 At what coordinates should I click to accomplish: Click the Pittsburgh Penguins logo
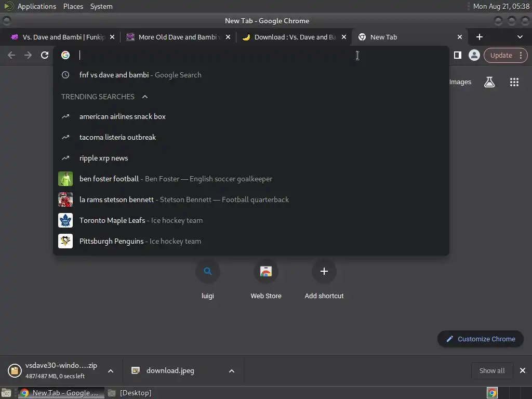tap(65, 241)
